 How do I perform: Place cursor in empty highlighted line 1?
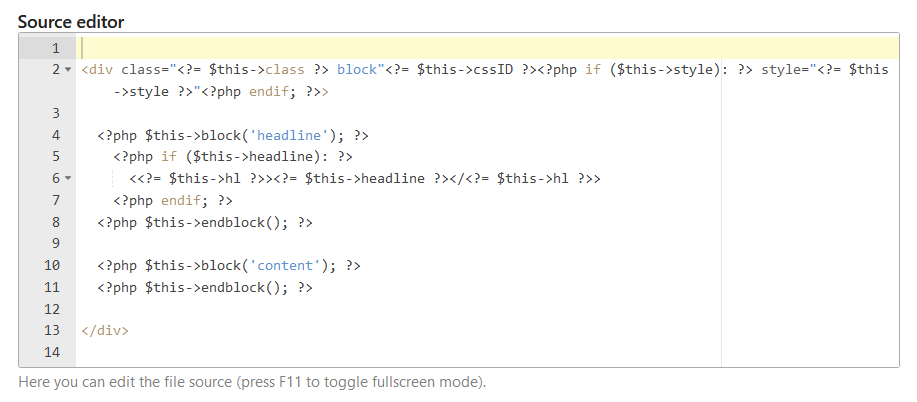(x=487, y=48)
